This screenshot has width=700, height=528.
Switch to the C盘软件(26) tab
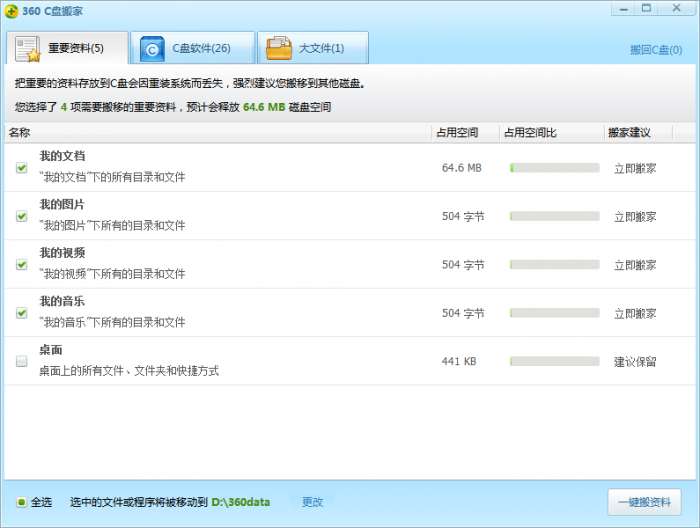tap(193, 48)
